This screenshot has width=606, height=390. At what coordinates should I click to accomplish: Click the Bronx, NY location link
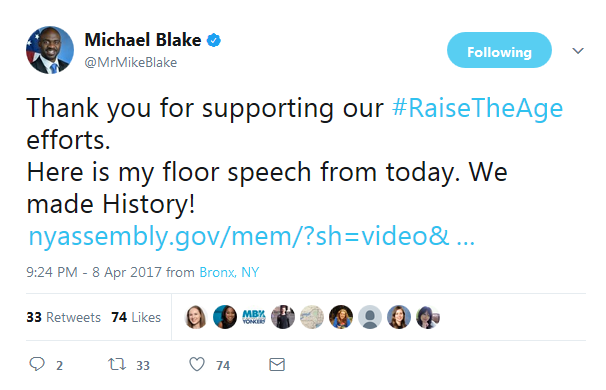(229, 272)
